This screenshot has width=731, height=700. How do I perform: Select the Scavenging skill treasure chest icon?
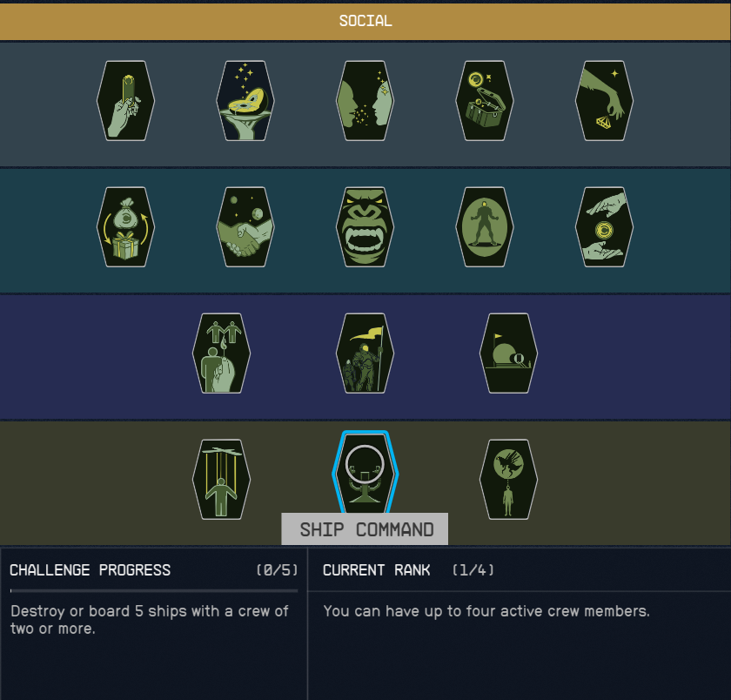coord(485,101)
